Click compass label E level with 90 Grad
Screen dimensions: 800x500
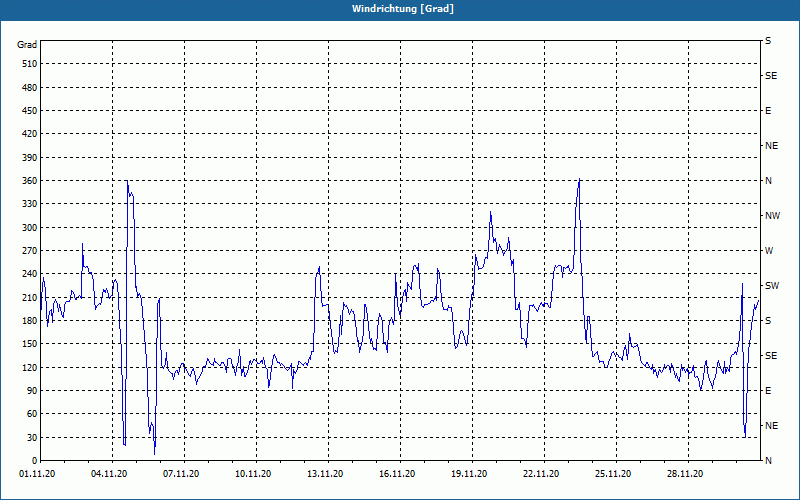[768, 391]
